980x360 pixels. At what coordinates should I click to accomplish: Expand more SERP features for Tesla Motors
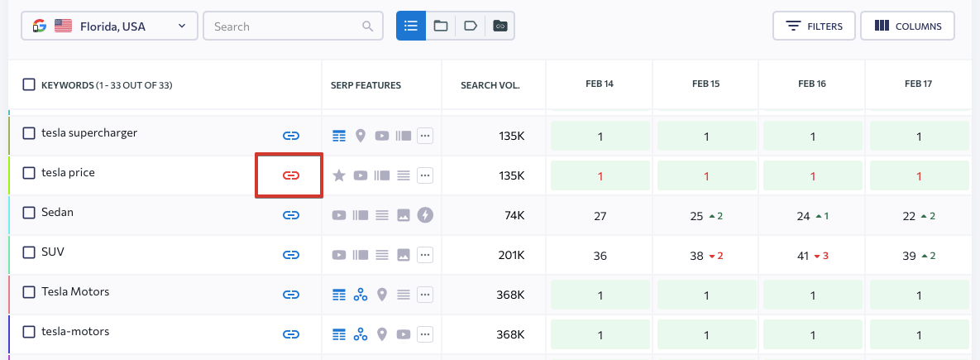point(425,295)
